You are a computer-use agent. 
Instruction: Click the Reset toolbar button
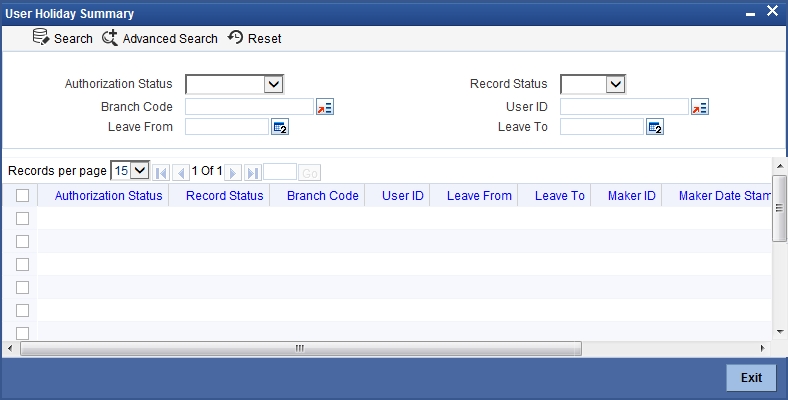(254, 38)
